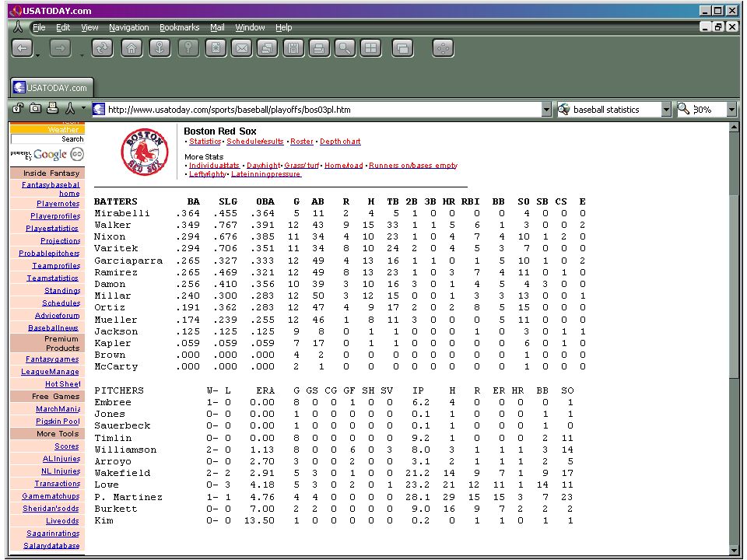Click the page scrollbar down arrow
This screenshot has width=747, height=560.
tap(734, 550)
